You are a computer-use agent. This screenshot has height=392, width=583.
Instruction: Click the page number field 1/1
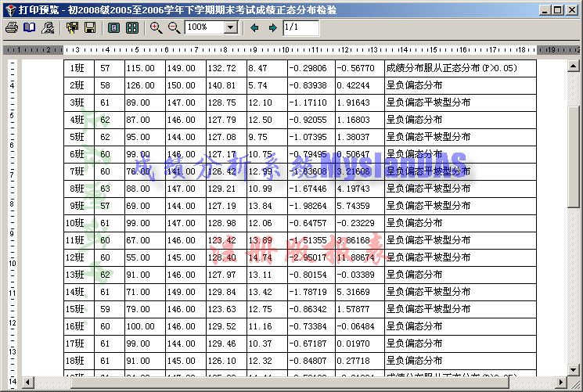(x=300, y=27)
